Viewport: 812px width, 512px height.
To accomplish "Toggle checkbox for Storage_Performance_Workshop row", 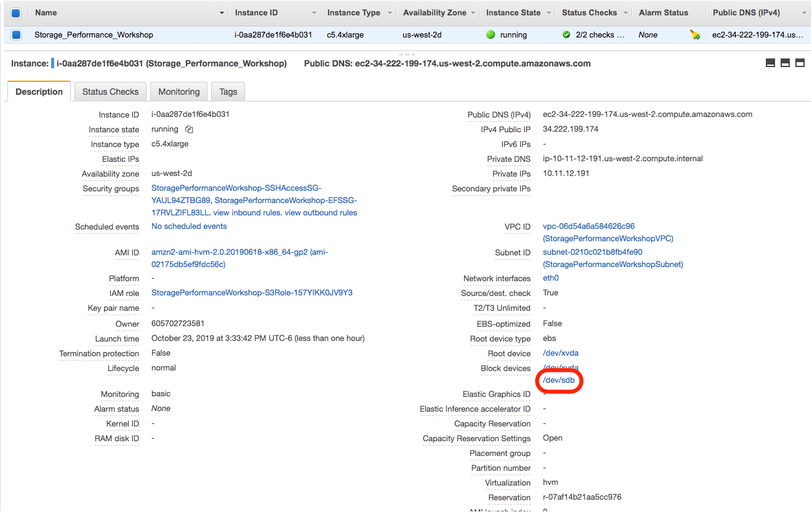I will (16, 35).
